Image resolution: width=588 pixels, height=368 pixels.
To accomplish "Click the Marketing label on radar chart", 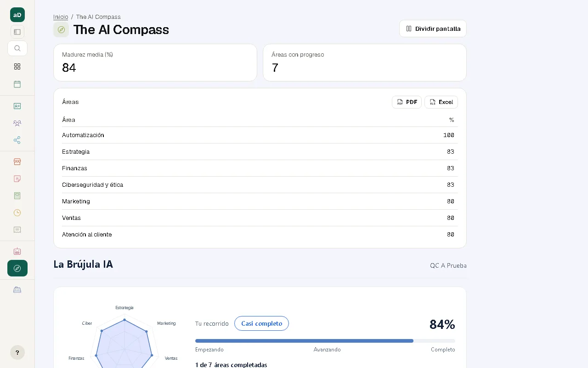I will (x=166, y=323).
